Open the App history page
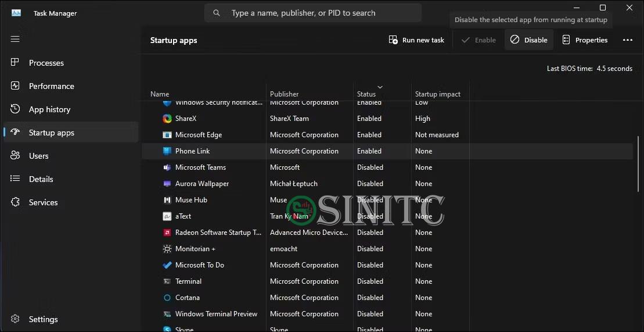644x332 pixels. click(71, 109)
